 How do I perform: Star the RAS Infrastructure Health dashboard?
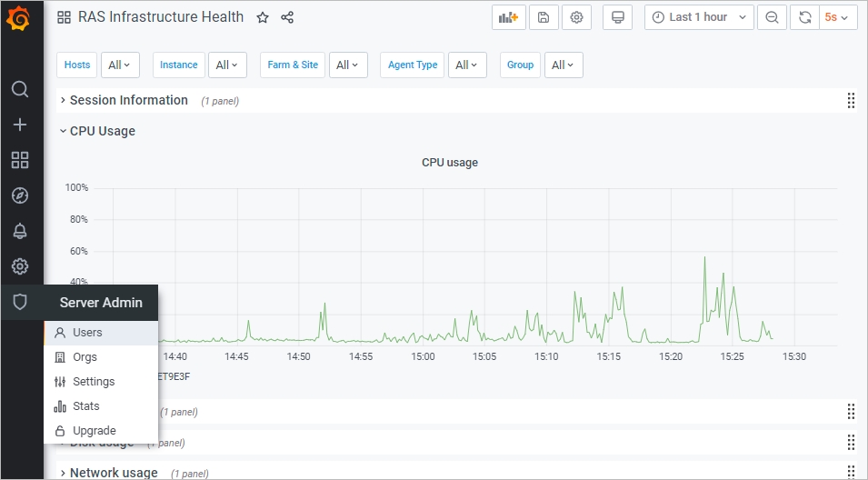point(263,17)
